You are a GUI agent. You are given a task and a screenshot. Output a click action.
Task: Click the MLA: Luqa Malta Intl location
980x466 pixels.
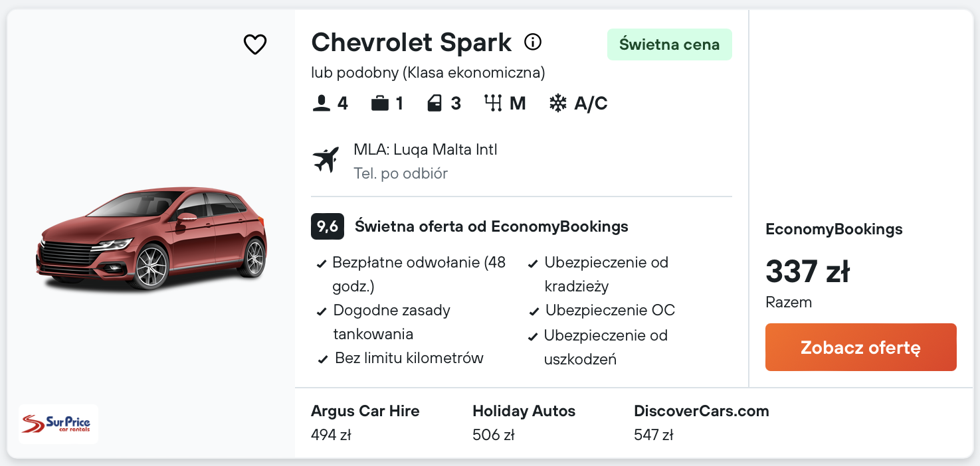(425, 149)
